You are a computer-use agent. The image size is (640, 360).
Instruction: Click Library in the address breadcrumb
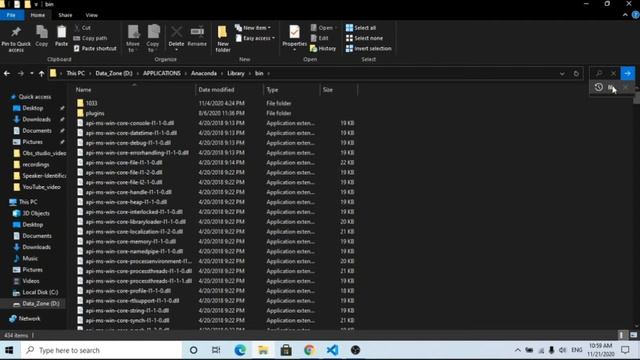236,73
